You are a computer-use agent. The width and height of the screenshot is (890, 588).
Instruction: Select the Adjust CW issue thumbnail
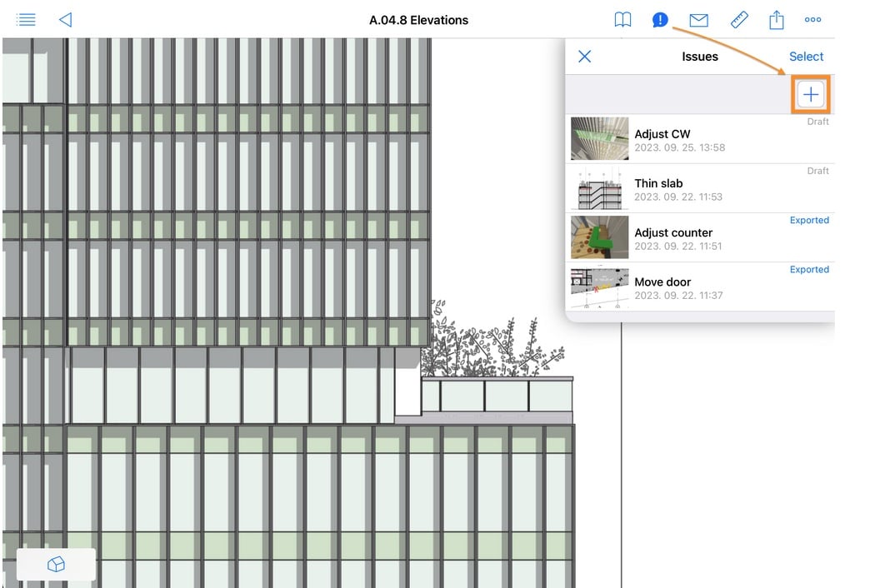[x=598, y=139]
